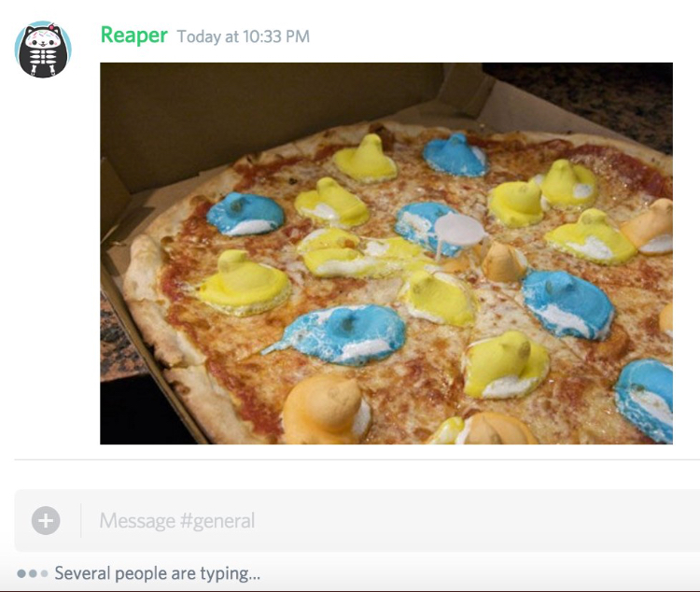Click the orange Peep at photo bottom

click(x=327, y=410)
